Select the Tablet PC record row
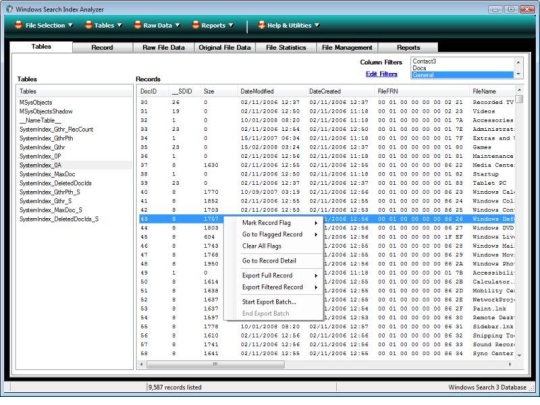 326,183
